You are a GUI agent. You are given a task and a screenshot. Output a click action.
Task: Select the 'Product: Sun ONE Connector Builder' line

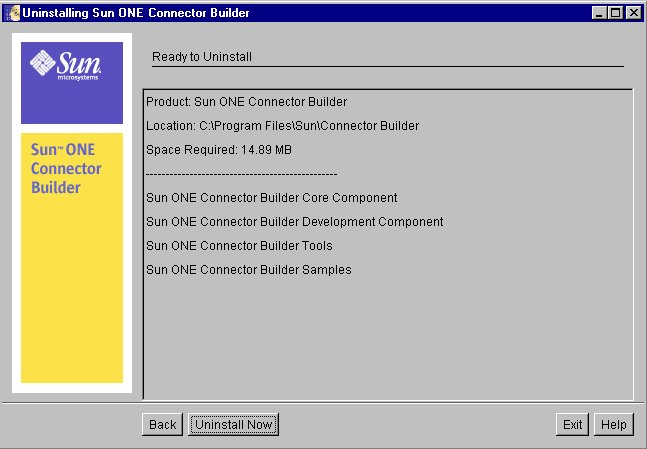246,102
